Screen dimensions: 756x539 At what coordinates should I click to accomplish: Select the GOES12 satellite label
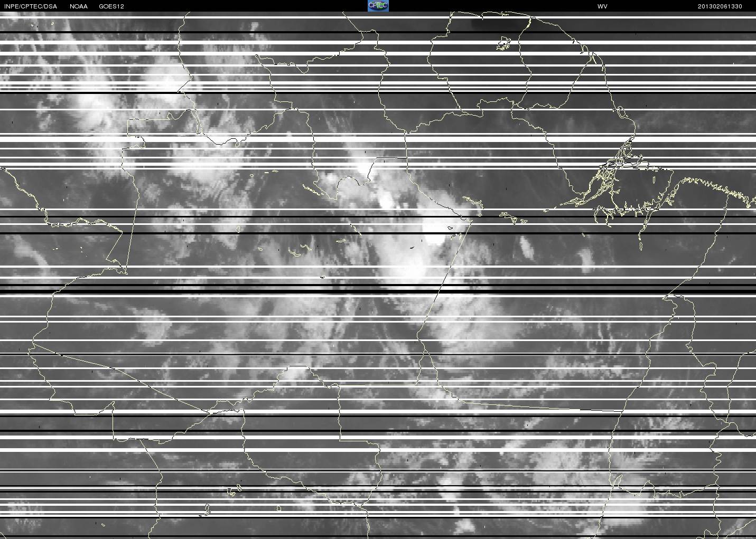coord(111,6)
